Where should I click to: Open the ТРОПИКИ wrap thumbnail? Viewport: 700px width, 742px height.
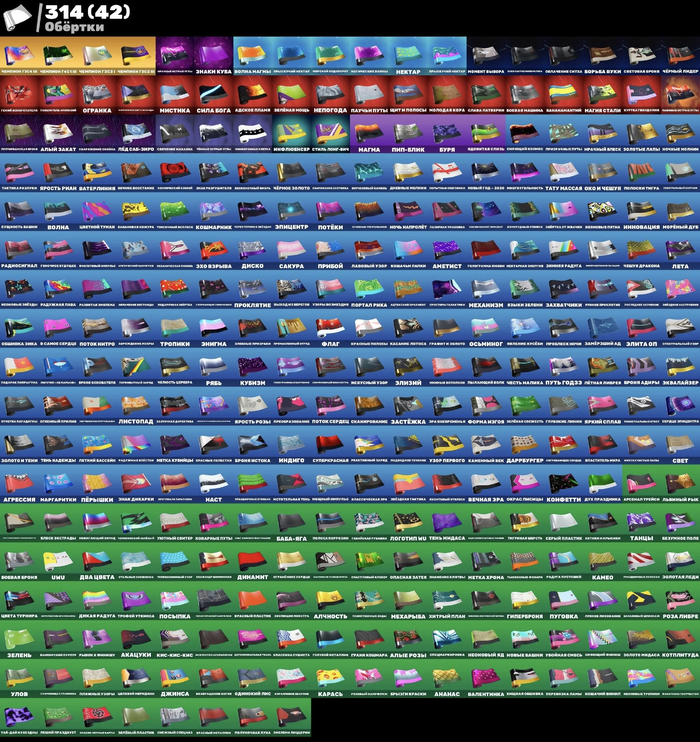point(175,328)
